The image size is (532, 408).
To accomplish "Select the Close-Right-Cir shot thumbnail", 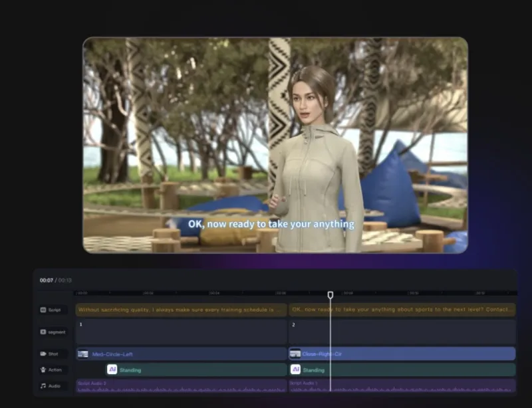I will click(295, 354).
